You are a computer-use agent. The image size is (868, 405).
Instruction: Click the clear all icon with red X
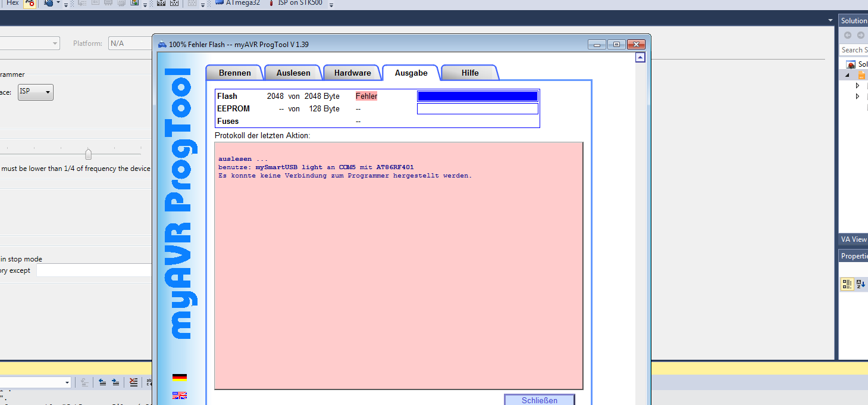pos(134,382)
